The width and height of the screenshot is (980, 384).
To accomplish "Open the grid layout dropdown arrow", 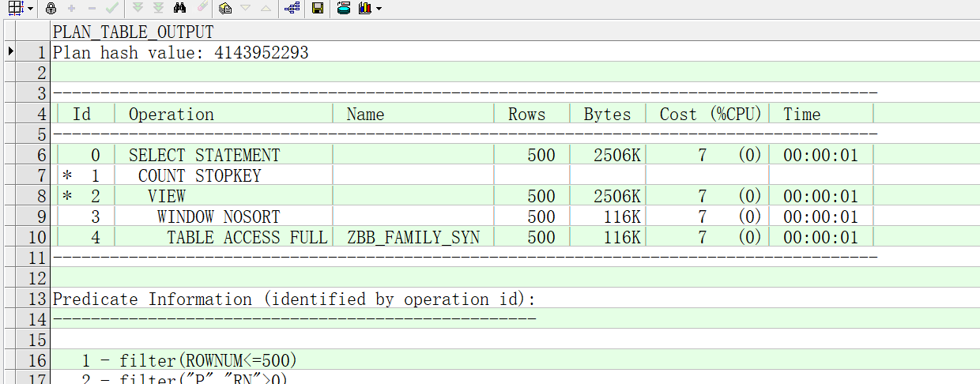I will 30,9.
